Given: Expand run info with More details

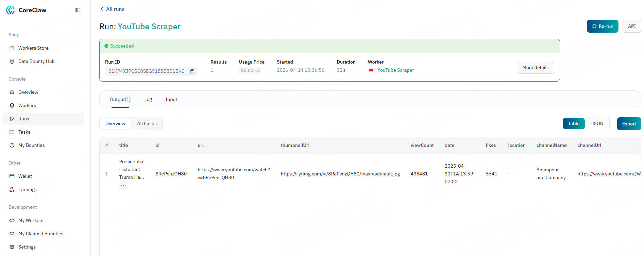Looking at the screenshot, I should coord(535,67).
